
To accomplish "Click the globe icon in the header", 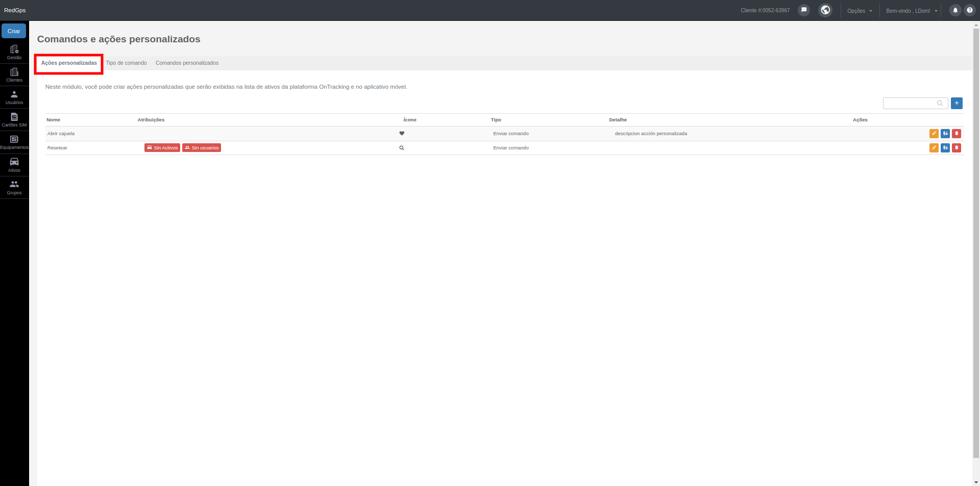I will [825, 10].
